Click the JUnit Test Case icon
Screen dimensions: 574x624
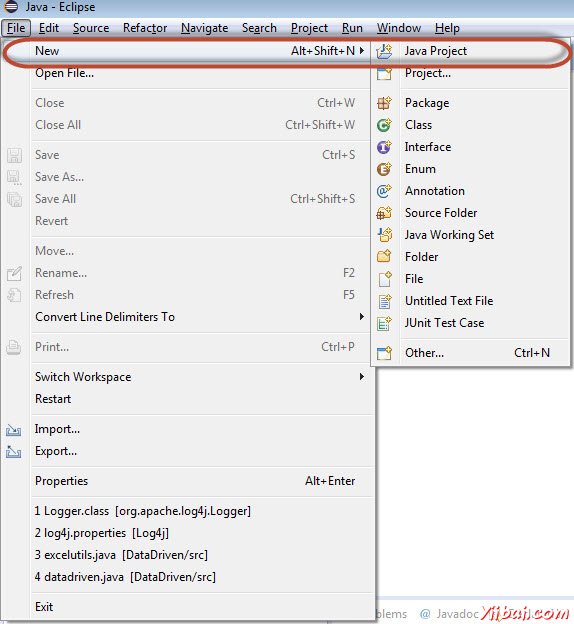coord(384,323)
